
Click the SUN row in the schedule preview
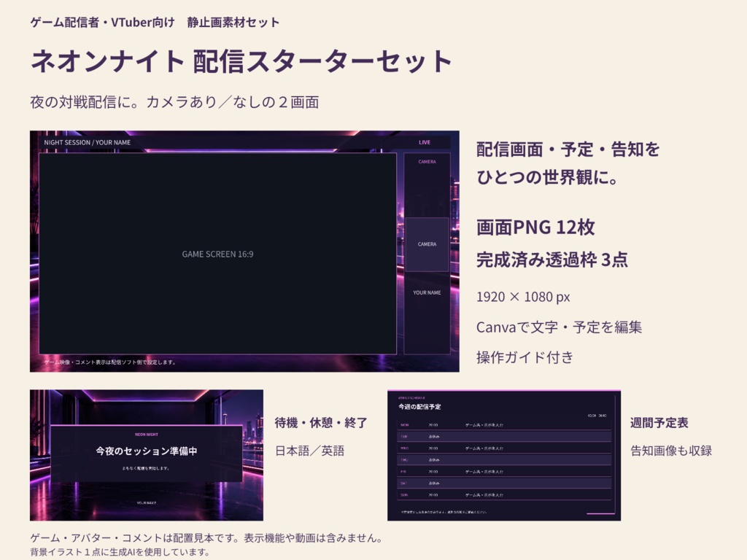tap(503, 495)
